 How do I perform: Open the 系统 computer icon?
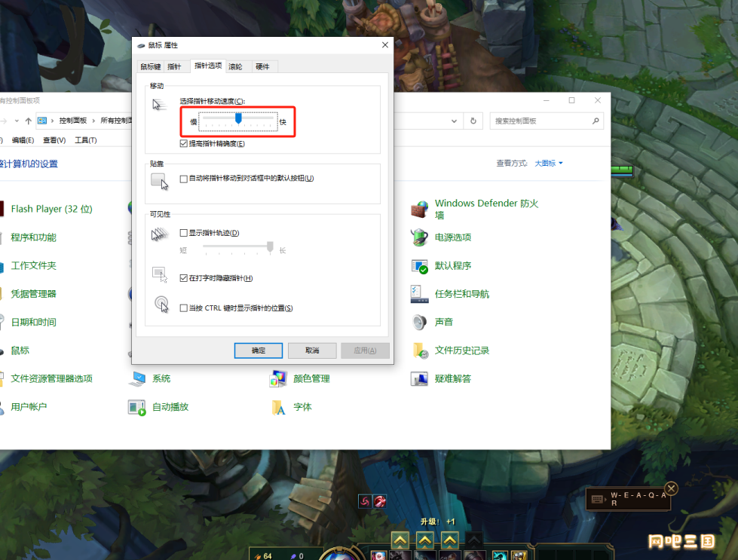point(137,379)
